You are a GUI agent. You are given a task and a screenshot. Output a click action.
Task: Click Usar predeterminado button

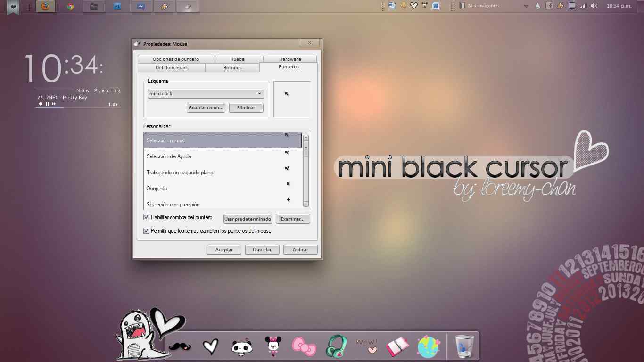(x=248, y=219)
